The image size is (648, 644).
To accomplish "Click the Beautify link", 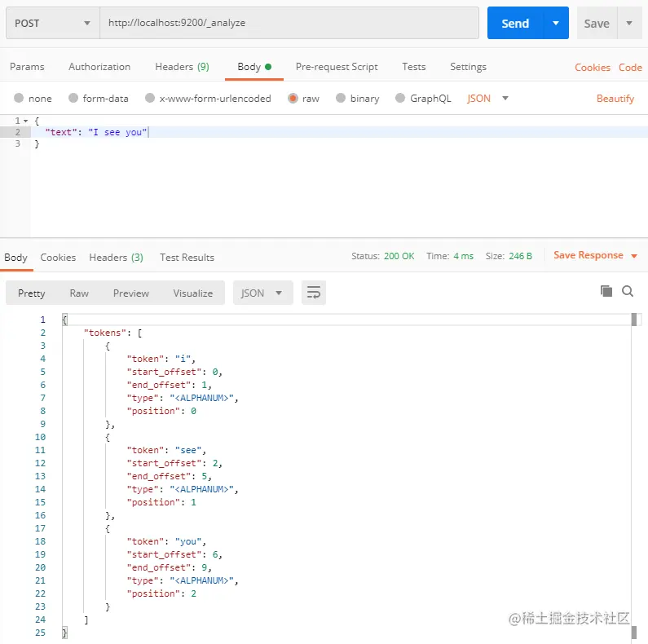I will pos(615,98).
